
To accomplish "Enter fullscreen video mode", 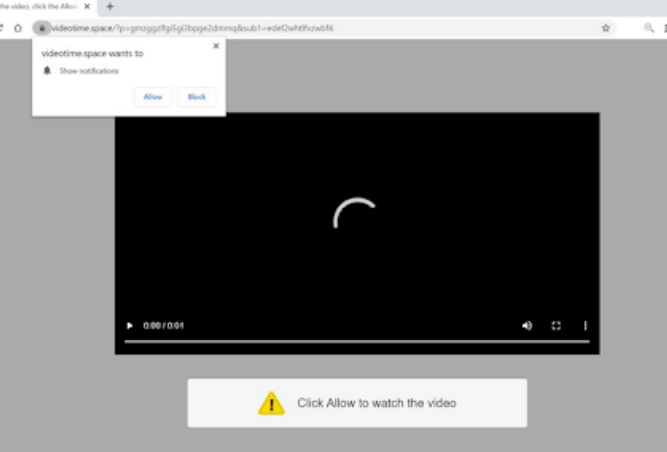I will point(556,326).
